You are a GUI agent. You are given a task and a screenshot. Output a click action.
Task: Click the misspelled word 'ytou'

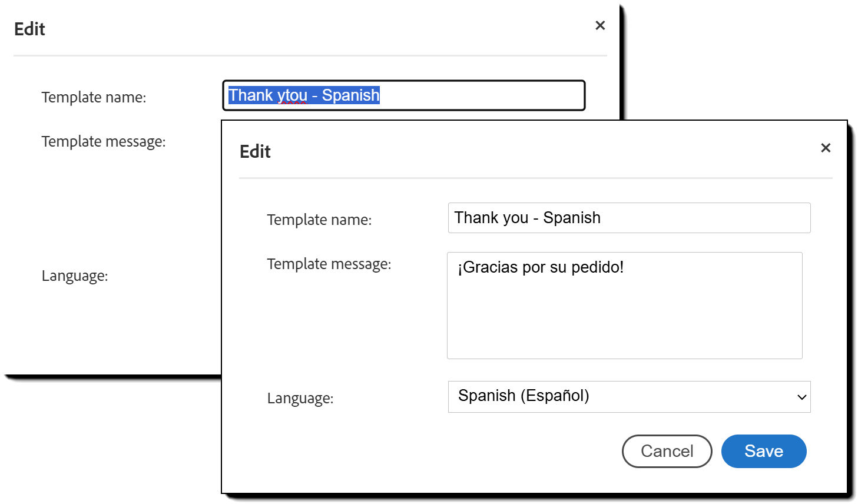[x=293, y=95]
